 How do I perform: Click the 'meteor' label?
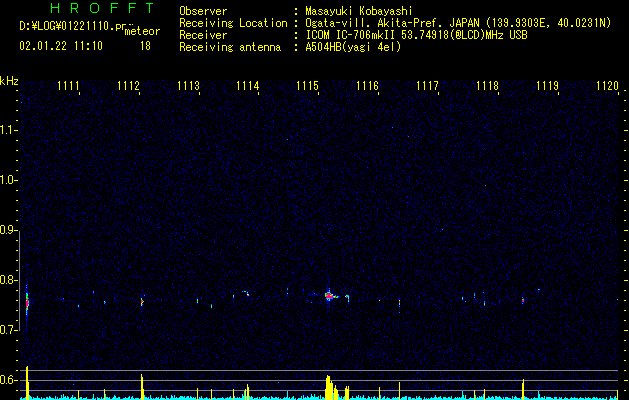[x=142, y=31]
